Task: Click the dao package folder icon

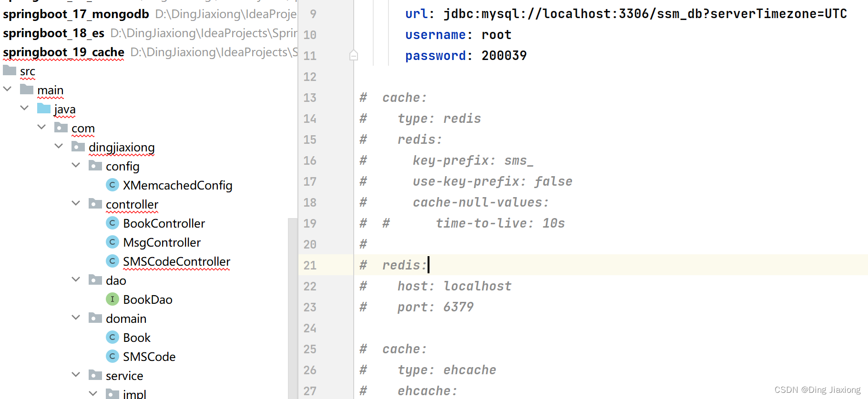Action: (x=95, y=280)
